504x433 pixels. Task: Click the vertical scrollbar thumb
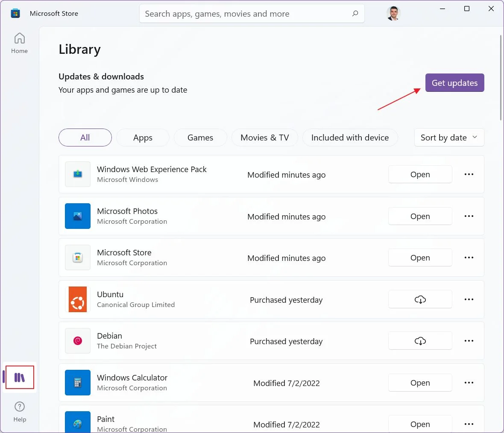coord(501,77)
